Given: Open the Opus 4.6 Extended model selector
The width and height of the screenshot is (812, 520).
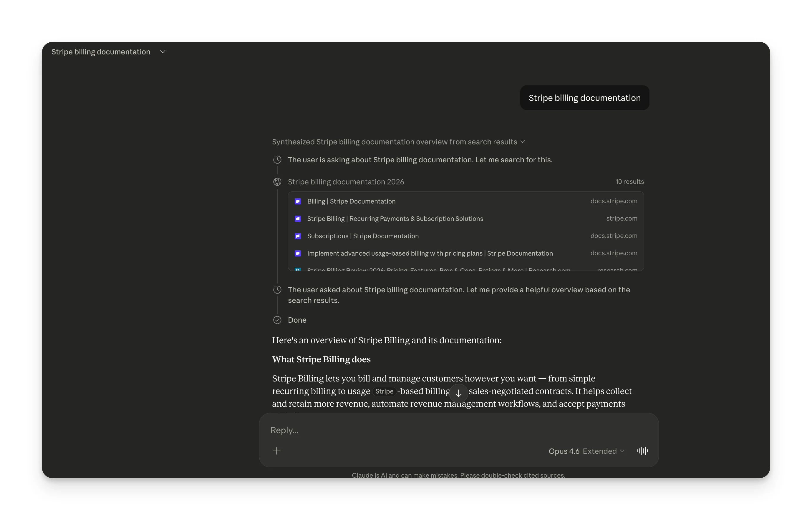Looking at the screenshot, I should click(x=586, y=451).
